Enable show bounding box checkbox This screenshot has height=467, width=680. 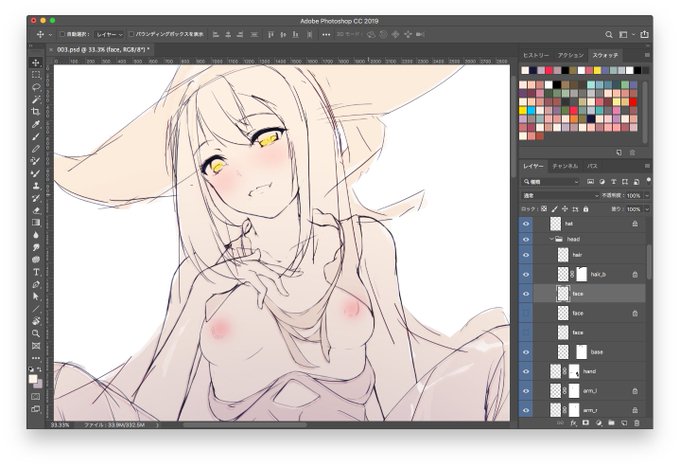pos(131,34)
